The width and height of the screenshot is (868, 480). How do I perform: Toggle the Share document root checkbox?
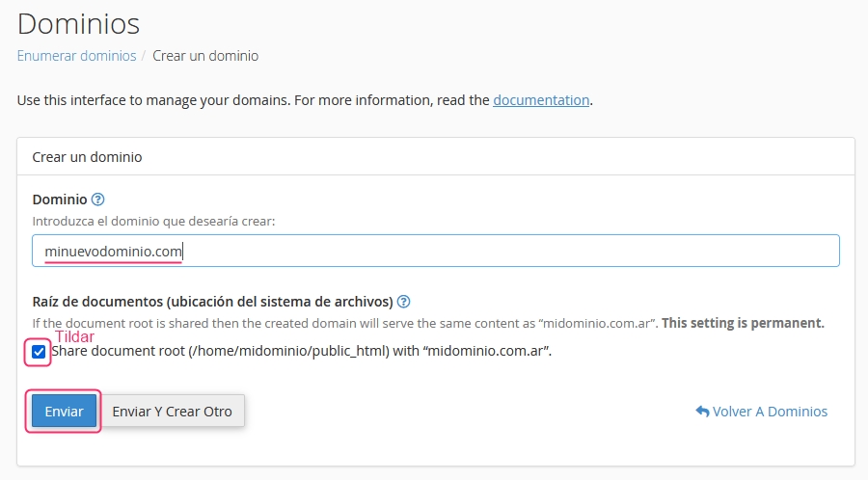39,352
